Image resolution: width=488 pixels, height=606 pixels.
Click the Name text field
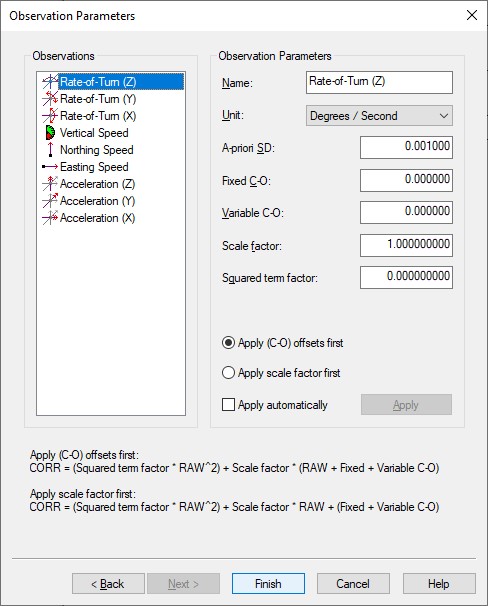379,82
